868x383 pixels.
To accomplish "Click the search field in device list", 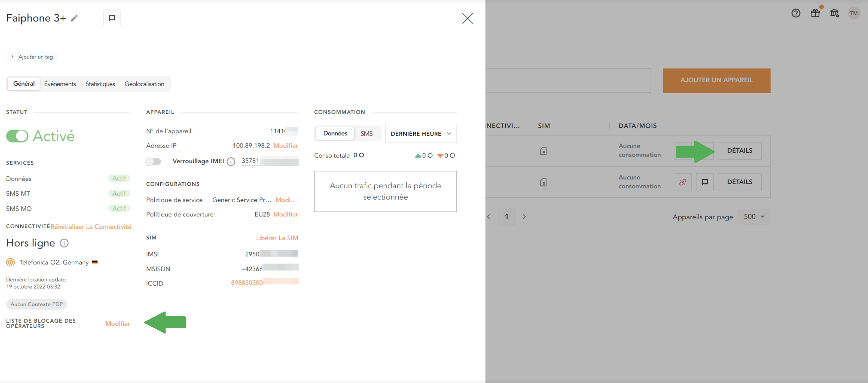I will tap(568, 81).
